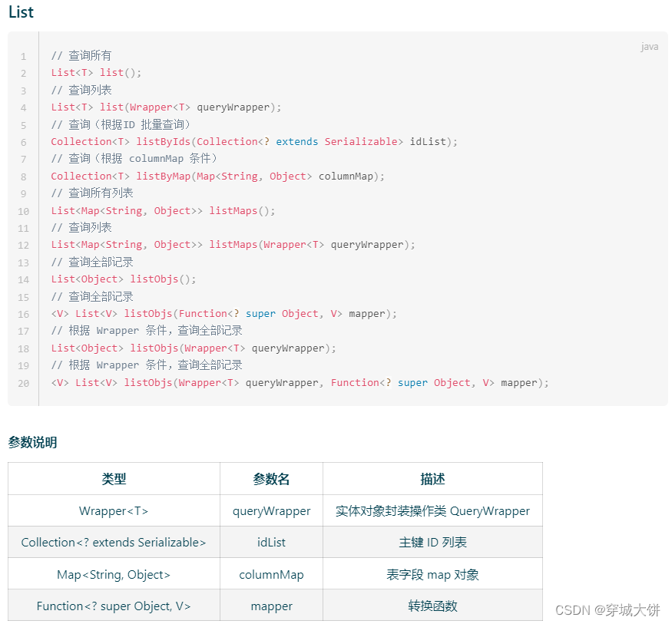
Task: Click the 'List' section heading
Action: click(x=21, y=12)
